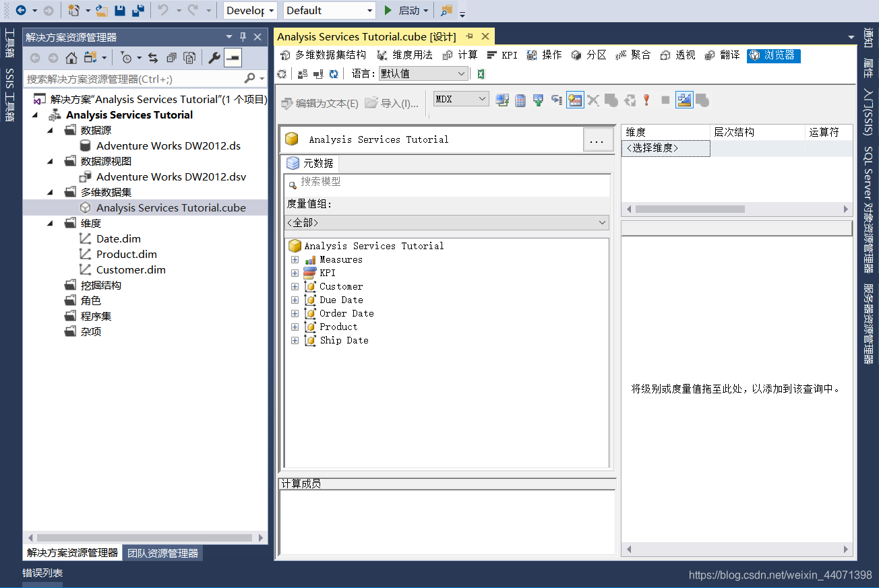879x588 pixels.
Task: Toggle the Design Mode ruler icon
Action: click(x=684, y=100)
